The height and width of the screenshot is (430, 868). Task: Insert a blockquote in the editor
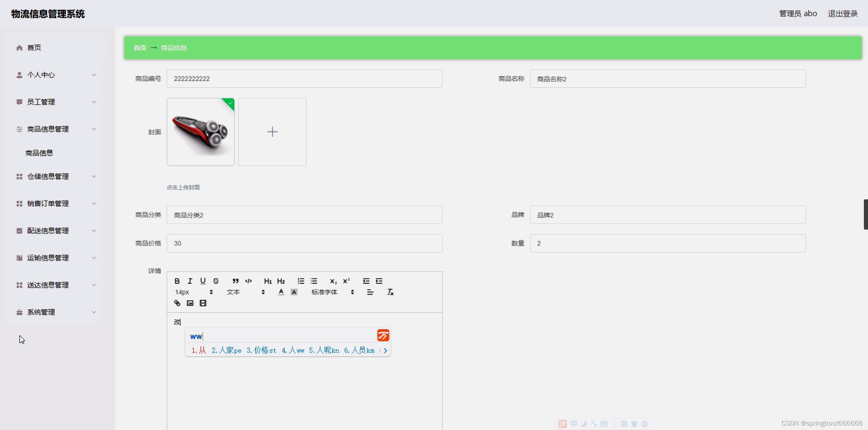(236, 281)
